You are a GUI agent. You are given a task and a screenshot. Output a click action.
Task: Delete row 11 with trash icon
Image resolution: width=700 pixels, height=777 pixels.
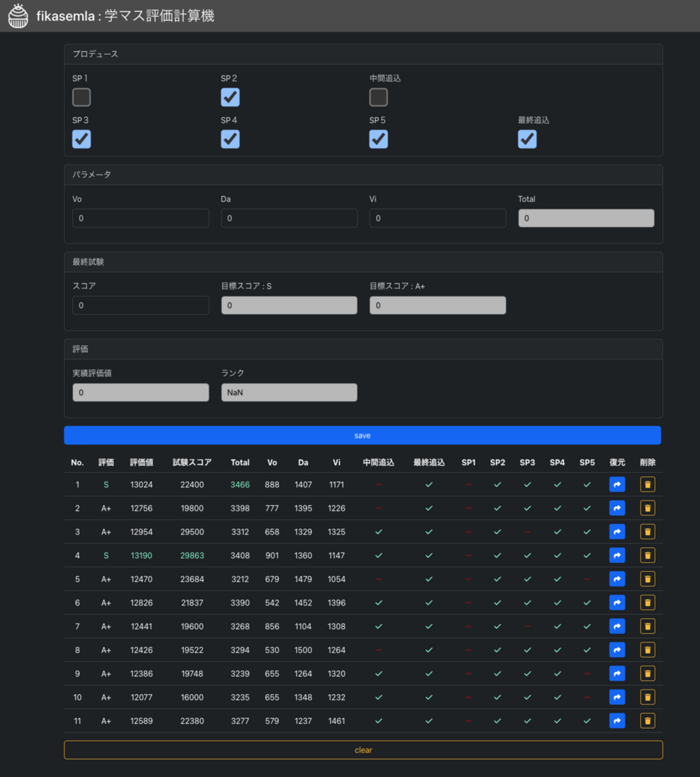tap(647, 721)
